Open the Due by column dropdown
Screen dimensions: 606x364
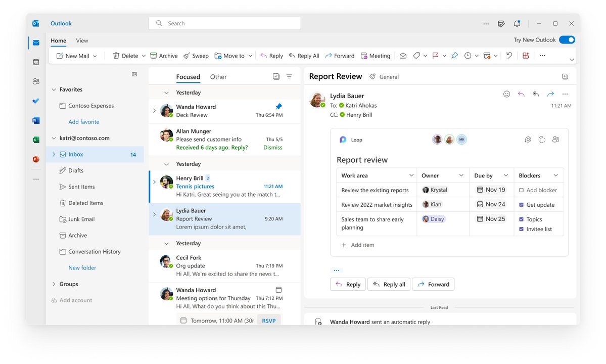pos(505,175)
